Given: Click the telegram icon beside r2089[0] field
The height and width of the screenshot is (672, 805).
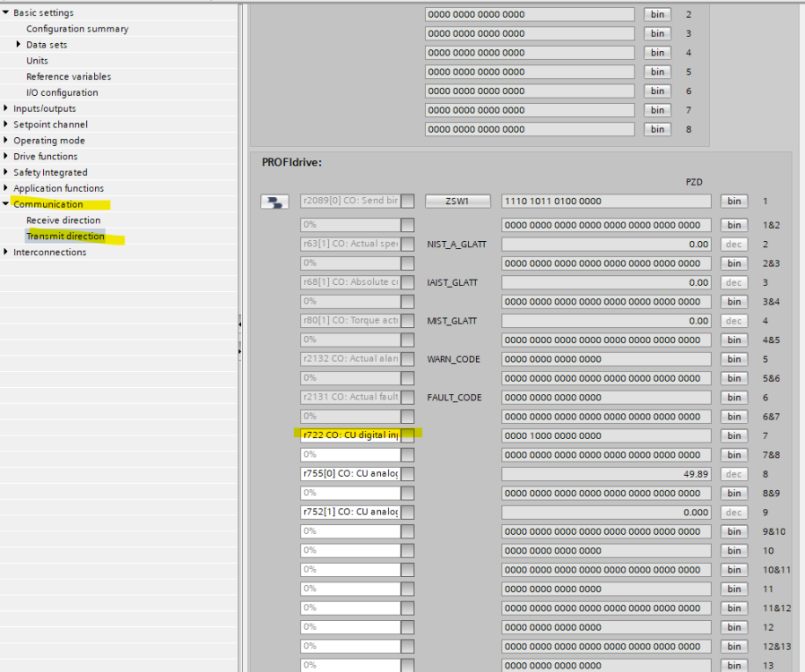Looking at the screenshot, I should 274,202.
